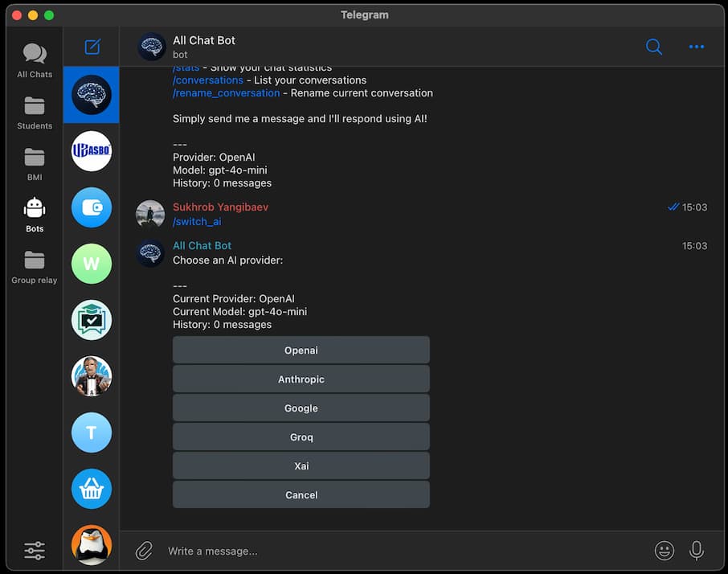Image resolution: width=728 pixels, height=574 pixels.
Task: Select the All Chats folder
Action: (35, 60)
